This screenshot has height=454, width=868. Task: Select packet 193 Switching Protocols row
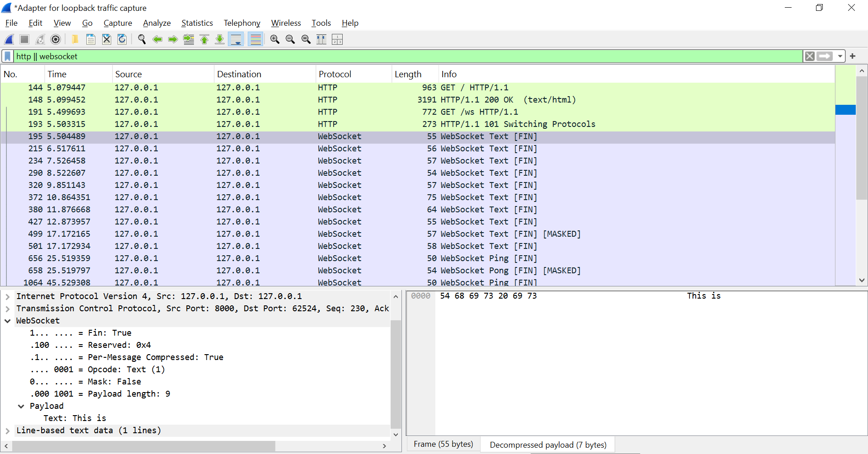pyautogui.click(x=418, y=124)
